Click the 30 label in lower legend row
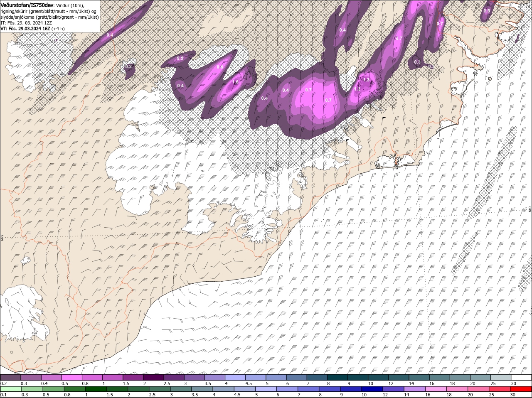The width and height of the screenshot is (532, 398). (x=514, y=395)
